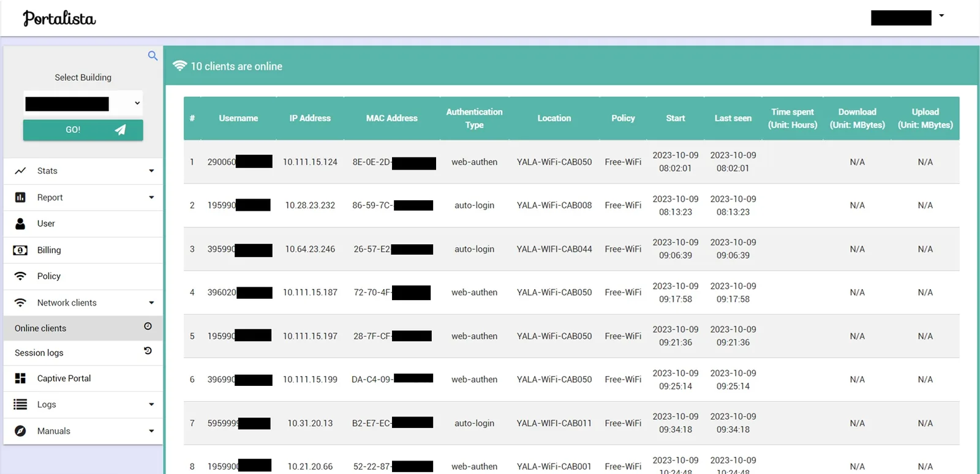Open the Billing menu item
The image size is (980, 474).
[x=83, y=250]
